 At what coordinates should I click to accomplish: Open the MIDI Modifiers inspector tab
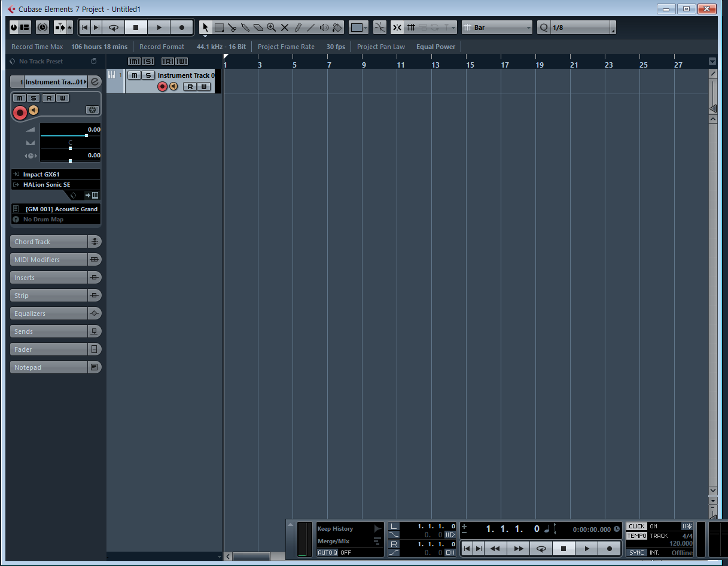(49, 260)
